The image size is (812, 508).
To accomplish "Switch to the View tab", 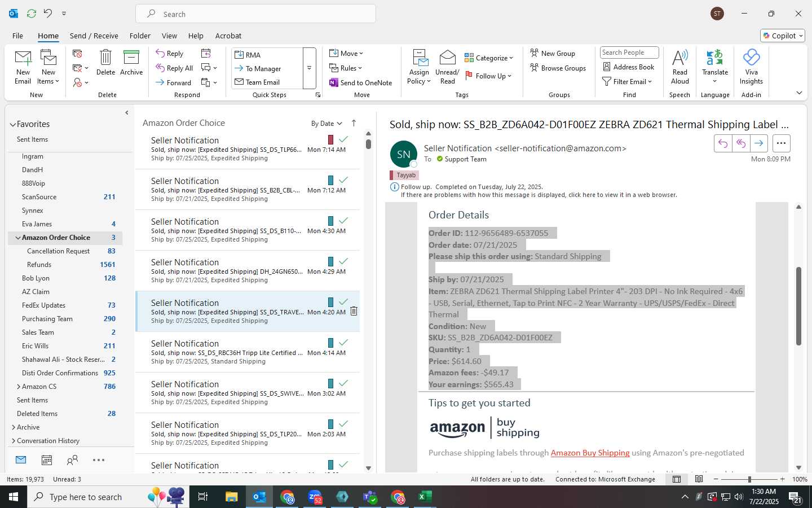I will pos(169,36).
